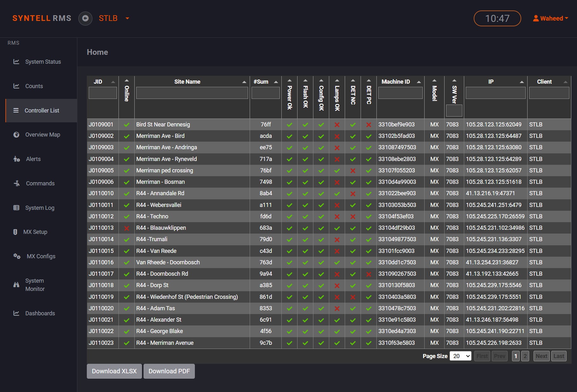The height and width of the screenshot is (392, 577).
Task: Select the Counts chart icon
Action: [16, 86]
